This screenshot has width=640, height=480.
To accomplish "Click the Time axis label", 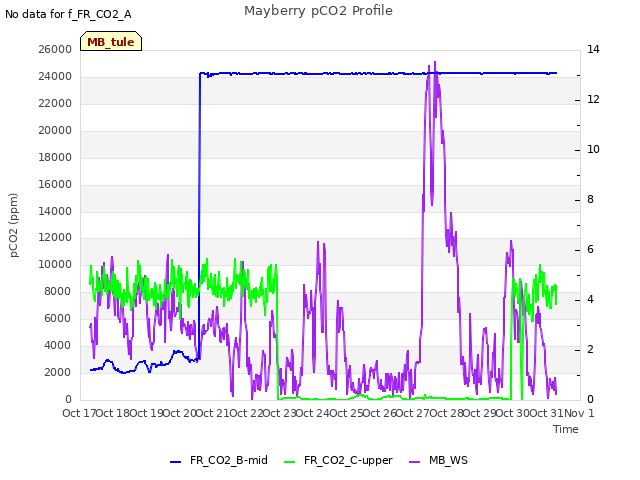I will (x=566, y=429).
